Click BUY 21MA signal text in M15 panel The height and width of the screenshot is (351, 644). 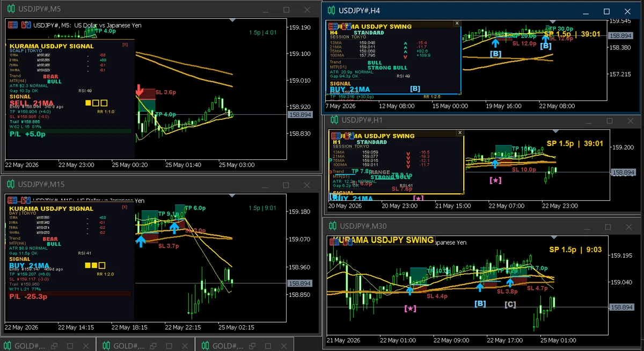click(28, 265)
